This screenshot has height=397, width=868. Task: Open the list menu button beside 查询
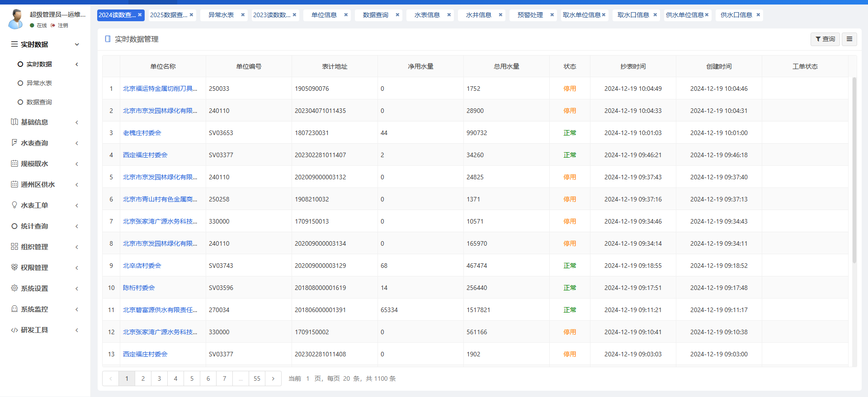pos(849,39)
